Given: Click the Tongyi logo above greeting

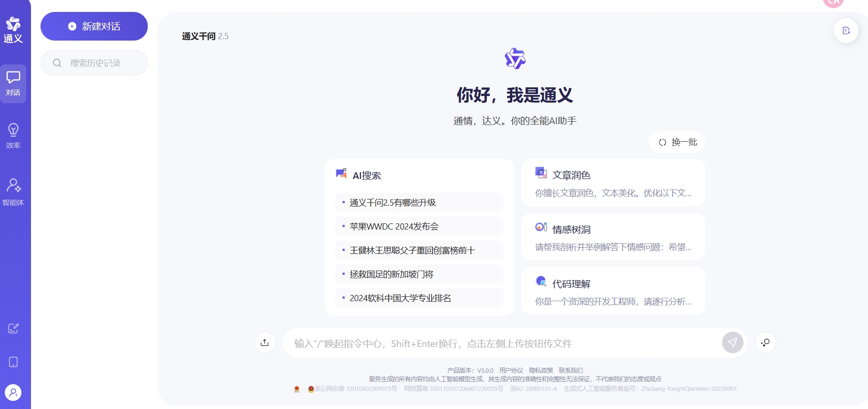Looking at the screenshot, I should coord(515,59).
